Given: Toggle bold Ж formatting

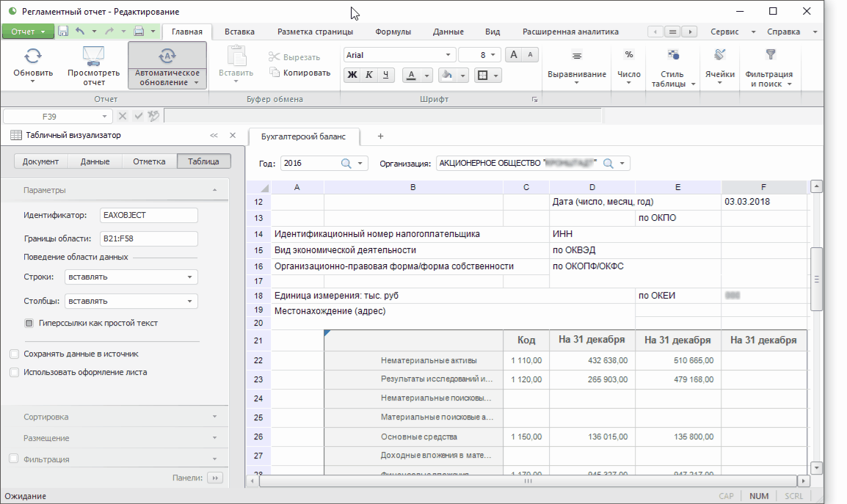Looking at the screenshot, I should click(x=352, y=75).
